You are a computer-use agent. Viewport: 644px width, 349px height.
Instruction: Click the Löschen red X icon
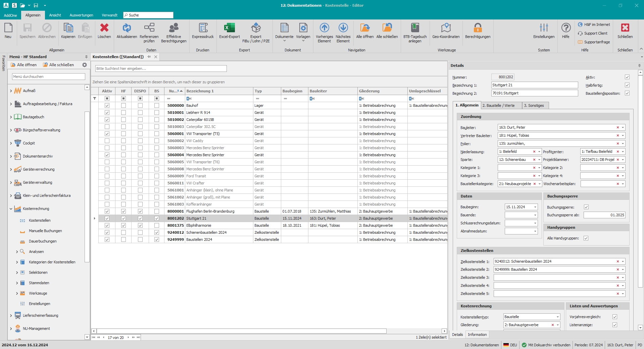pos(104,28)
